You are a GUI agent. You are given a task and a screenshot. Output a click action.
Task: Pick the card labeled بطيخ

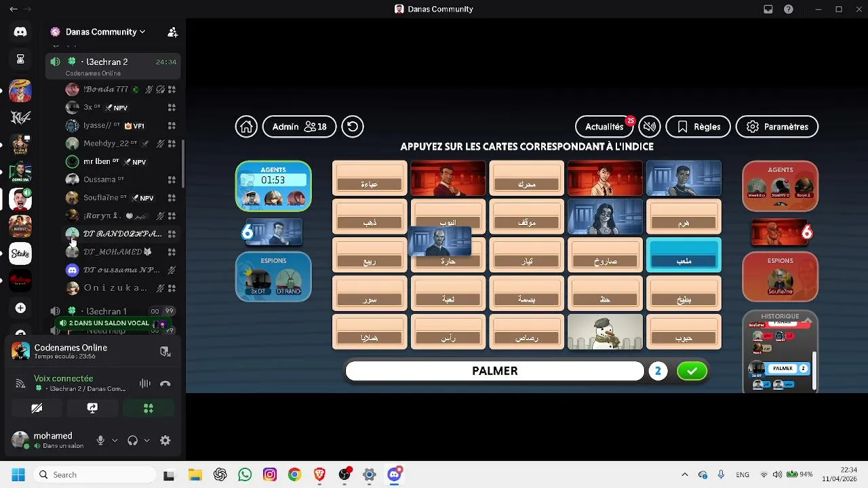click(684, 293)
